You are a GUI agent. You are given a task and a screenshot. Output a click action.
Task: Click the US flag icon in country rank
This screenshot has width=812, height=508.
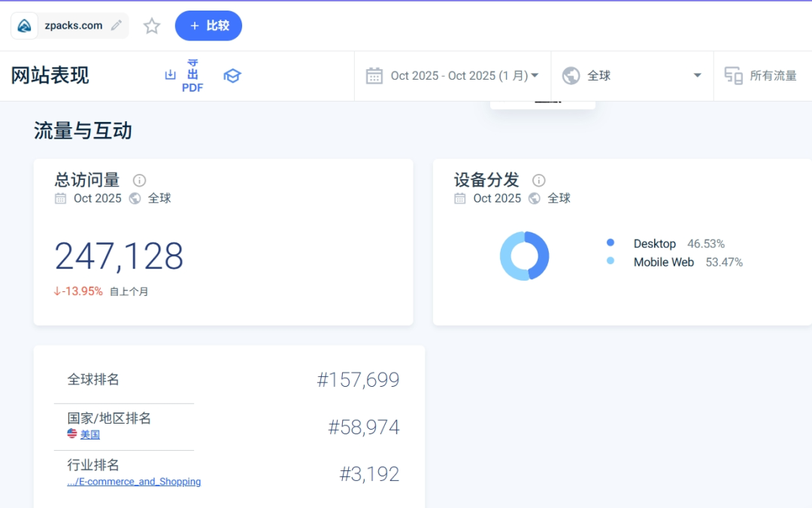click(72, 433)
